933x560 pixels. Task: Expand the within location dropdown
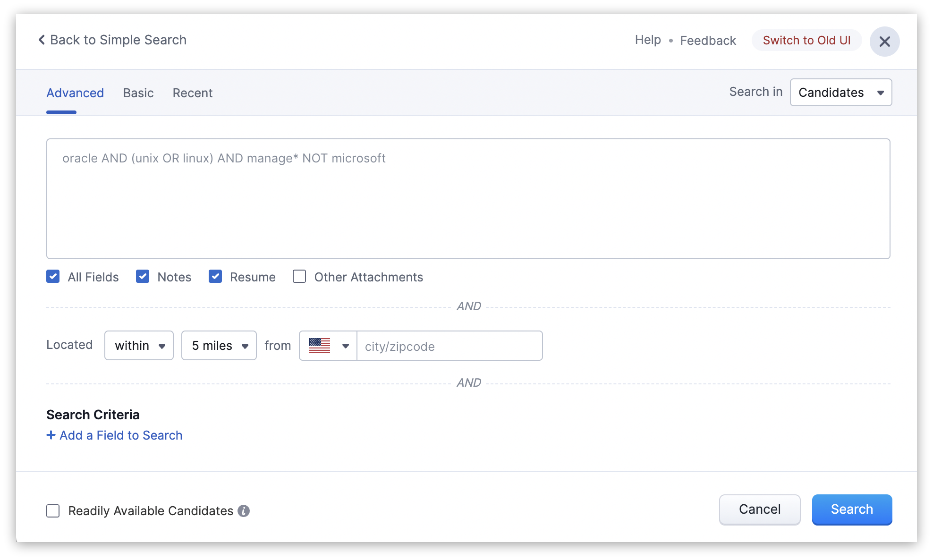click(139, 346)
